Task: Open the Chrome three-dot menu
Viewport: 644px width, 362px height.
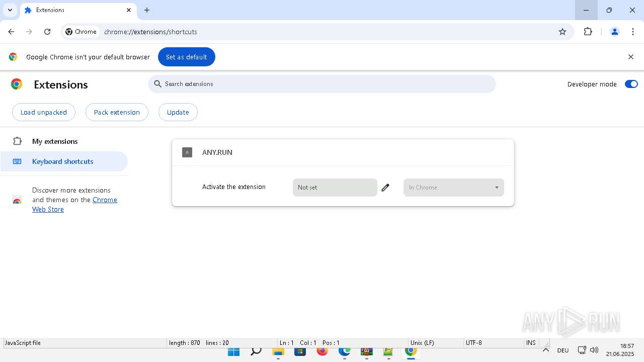Action: [633, 32]
